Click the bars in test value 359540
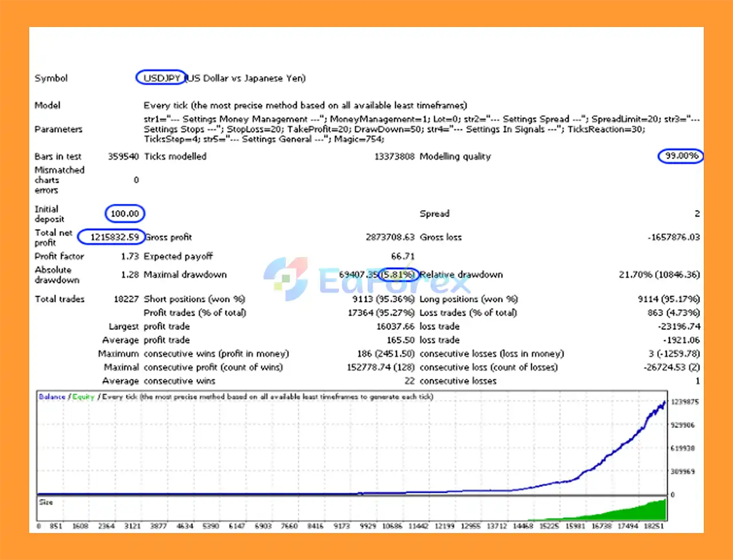This screenshot has height=560, width=733. [123, 156]
